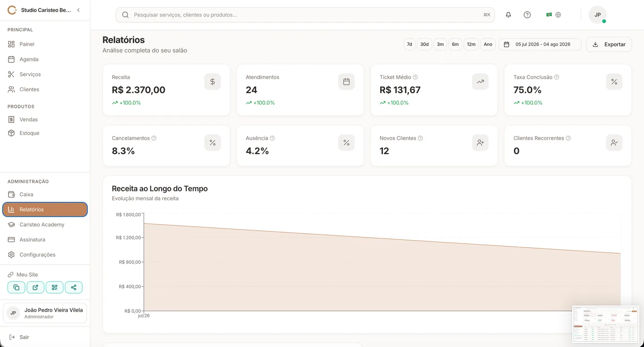Click info icon next to Taxa Conclusão
644x347 pixels.
tap(556, 77)
